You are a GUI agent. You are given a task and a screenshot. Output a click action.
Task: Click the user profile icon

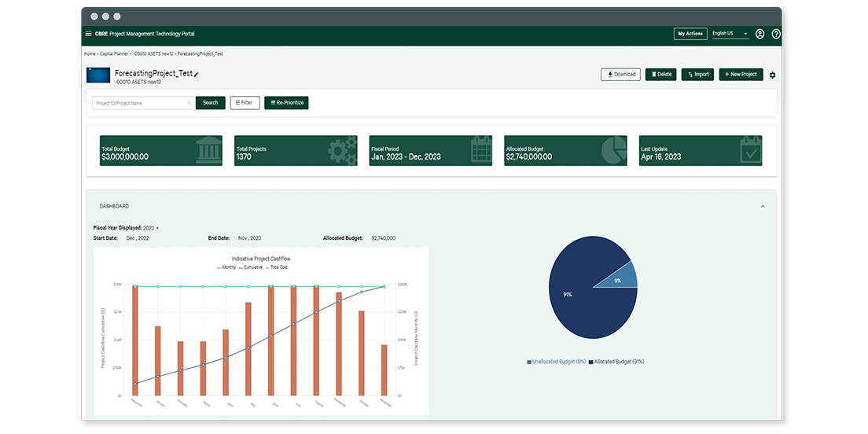(759, 34)
